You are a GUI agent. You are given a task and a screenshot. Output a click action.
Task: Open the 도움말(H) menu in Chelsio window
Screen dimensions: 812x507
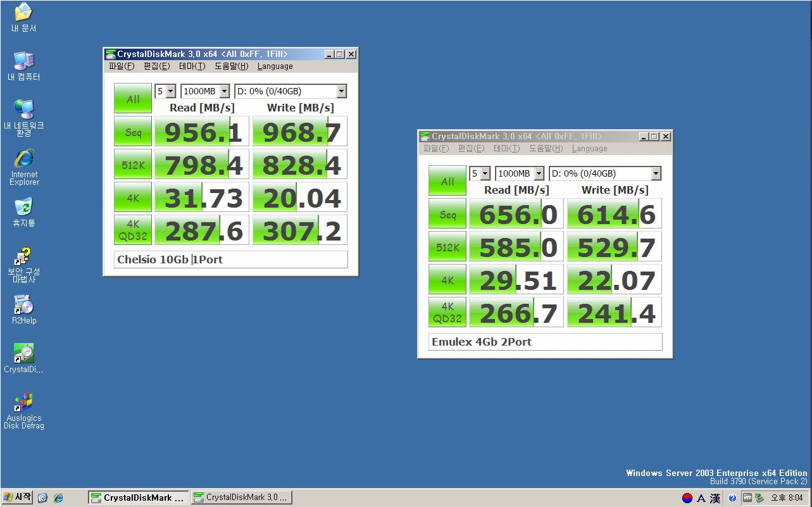[231, 66]
